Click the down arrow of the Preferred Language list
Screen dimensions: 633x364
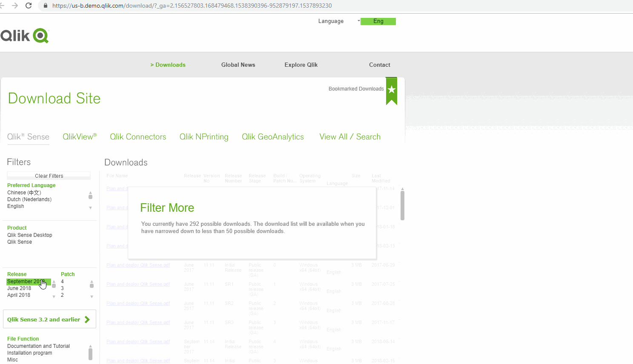click(x=90, y=208)
